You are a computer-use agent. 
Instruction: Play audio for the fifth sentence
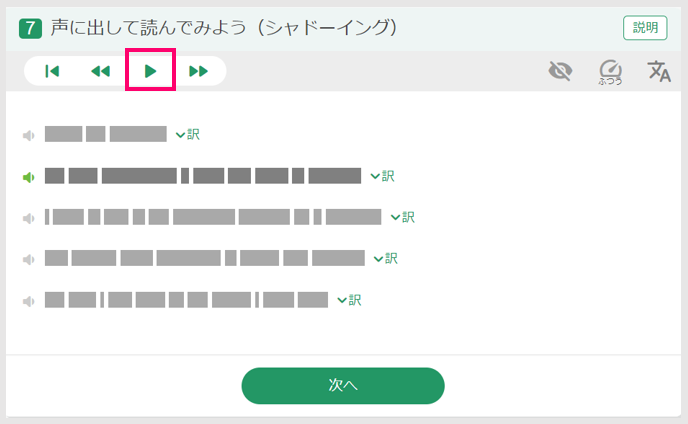point(29,301)
